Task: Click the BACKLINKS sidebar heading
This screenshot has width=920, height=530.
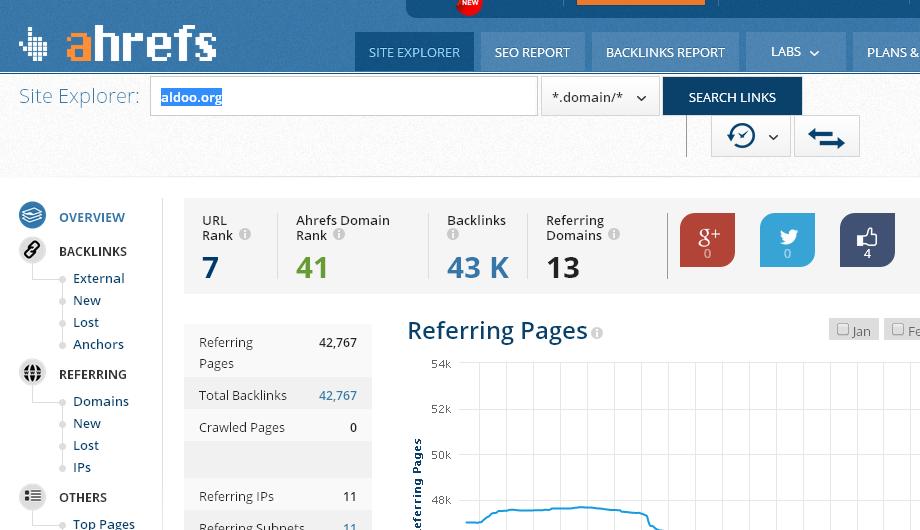Action: [93, 251]
